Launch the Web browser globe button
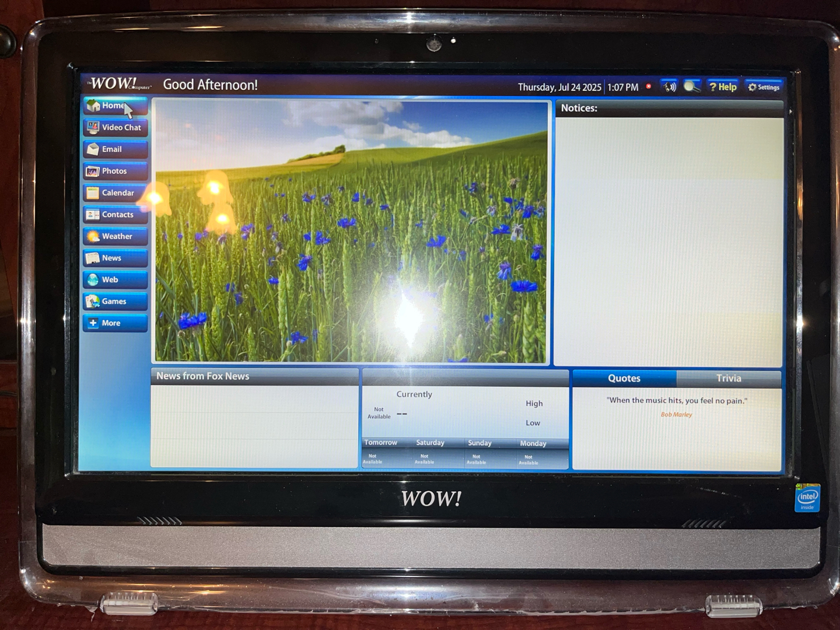 (x=116, y=280)
